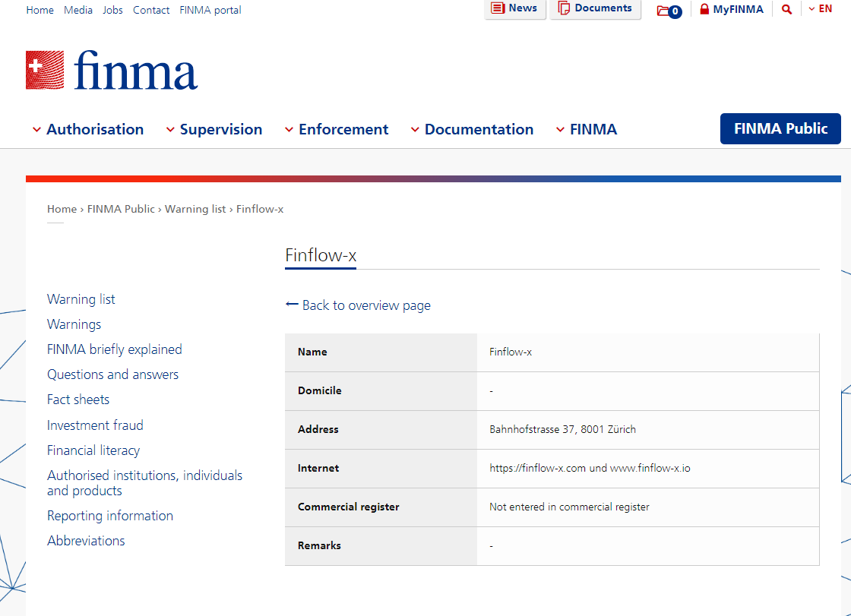Open Warnings in sidebar
Viewport: 851px width, 616px height.
click(x=74, y=324)
